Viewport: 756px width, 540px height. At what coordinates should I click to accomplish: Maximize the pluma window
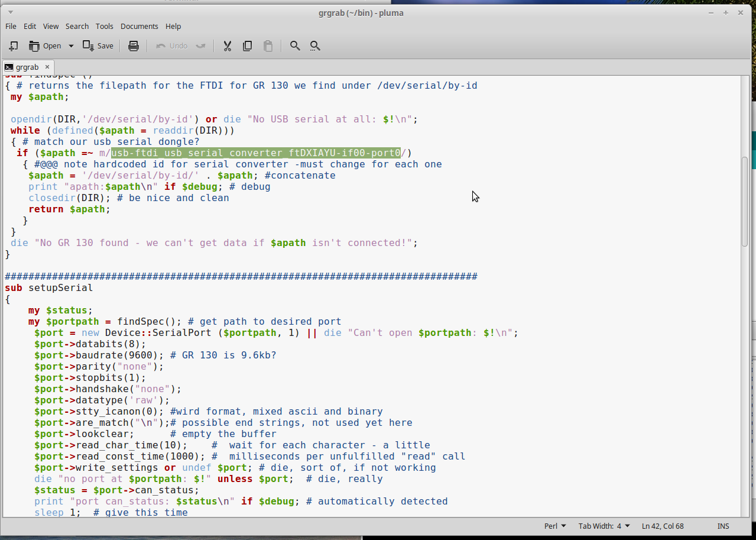click(726, 12)
